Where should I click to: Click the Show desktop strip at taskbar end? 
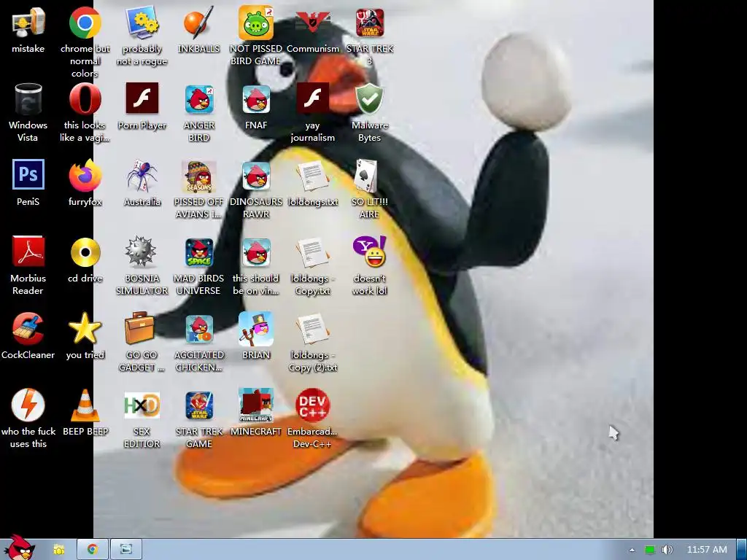pos(742,550)
